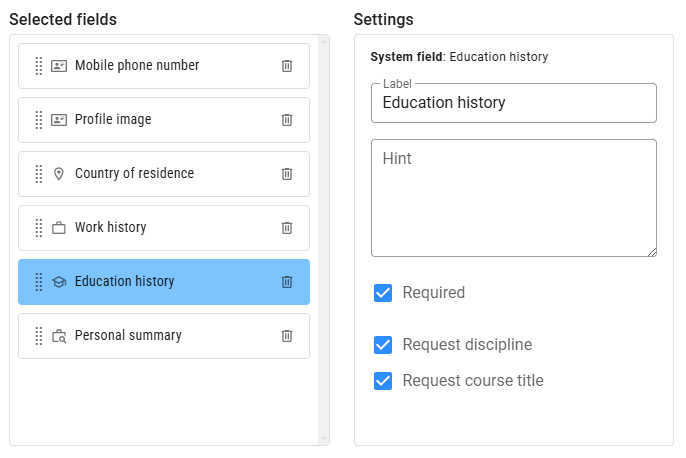This screenshot has width=686, height=458.
Task: Click the graduation cap Education icon
Action: click(59, 282)
